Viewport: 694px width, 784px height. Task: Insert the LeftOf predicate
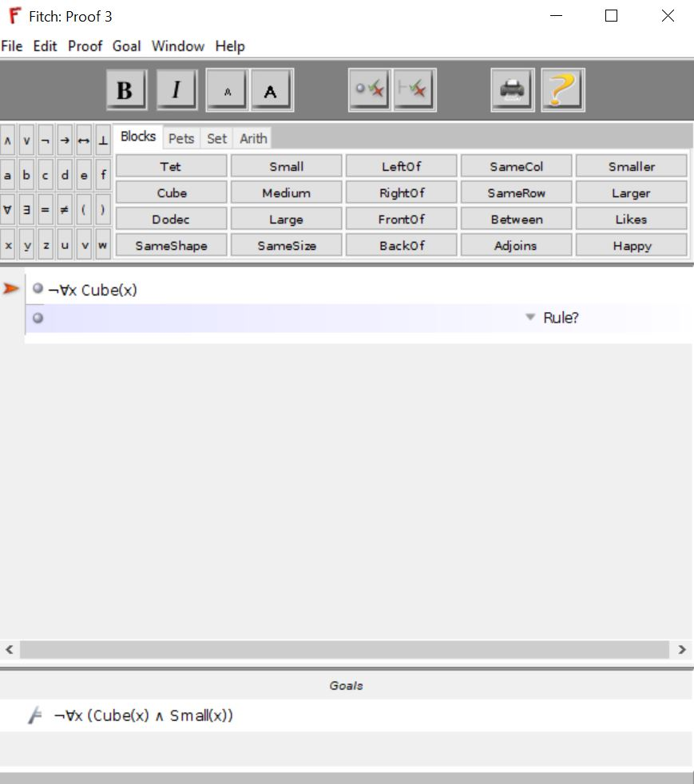tap(401, 166)
